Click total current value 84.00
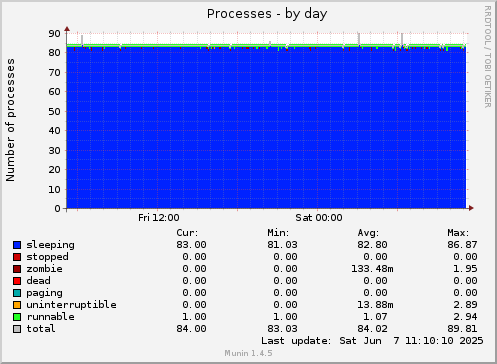497x364 pixels. tap(191, 329)
